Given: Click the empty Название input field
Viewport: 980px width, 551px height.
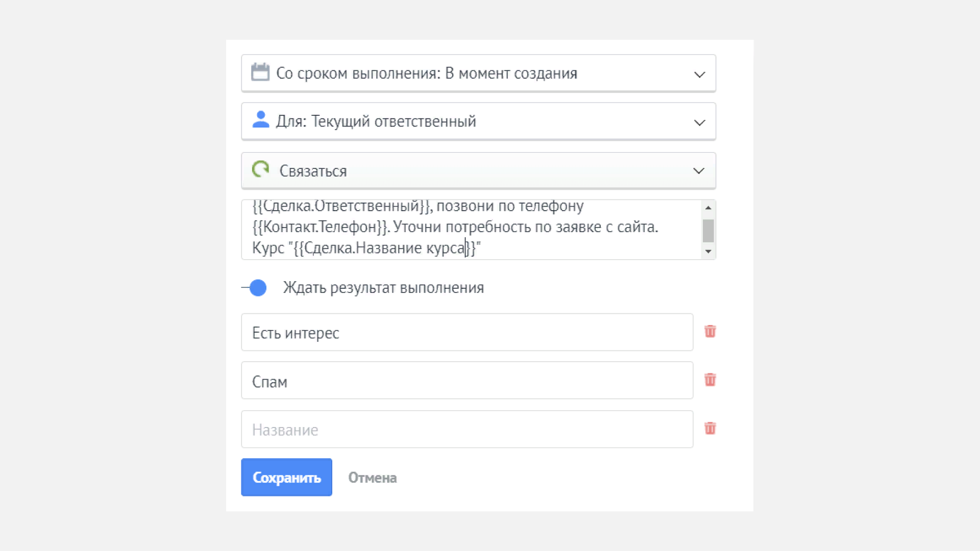Looking at the screenshot, I should (467, 429).
